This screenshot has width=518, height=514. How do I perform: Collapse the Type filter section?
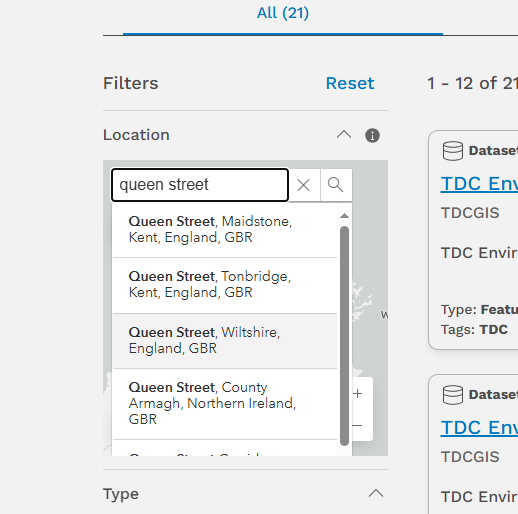tap(376, 494)
